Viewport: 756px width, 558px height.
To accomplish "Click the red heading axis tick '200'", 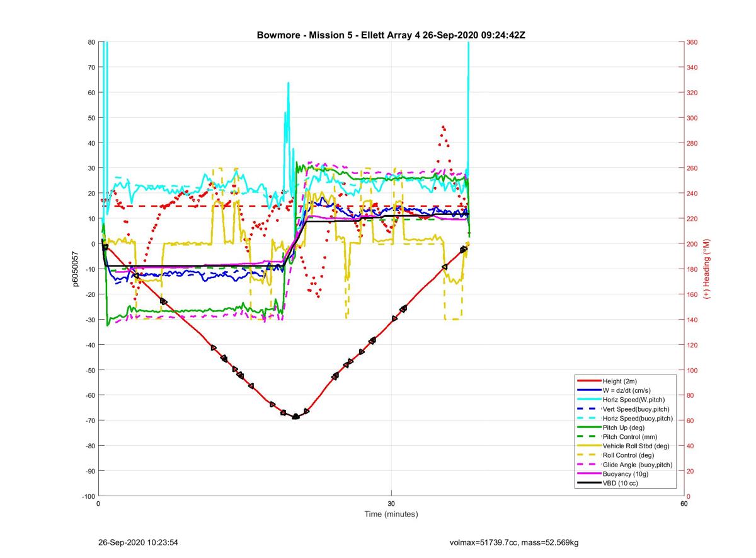I will click(x=692, y=244).
